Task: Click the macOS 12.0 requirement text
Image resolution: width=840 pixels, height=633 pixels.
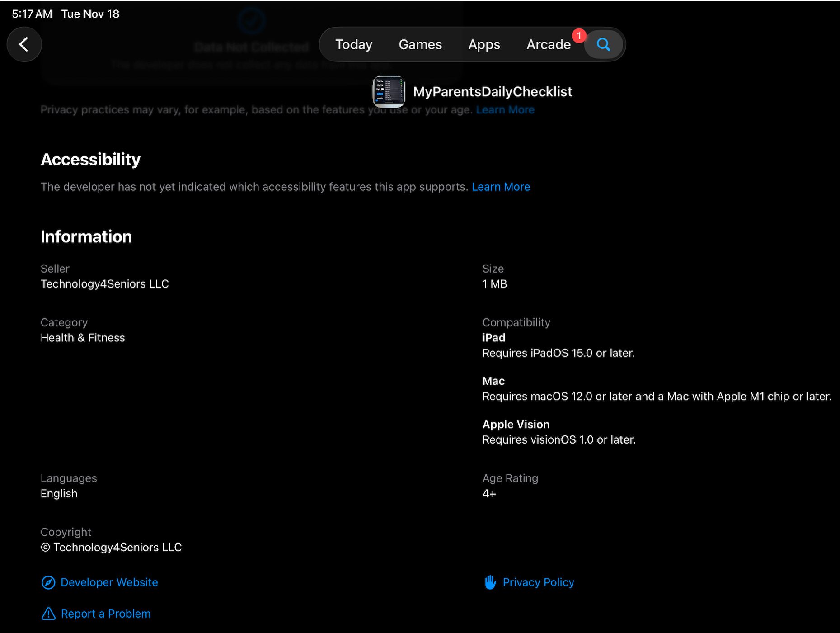Action: click(x=657, y=397)
